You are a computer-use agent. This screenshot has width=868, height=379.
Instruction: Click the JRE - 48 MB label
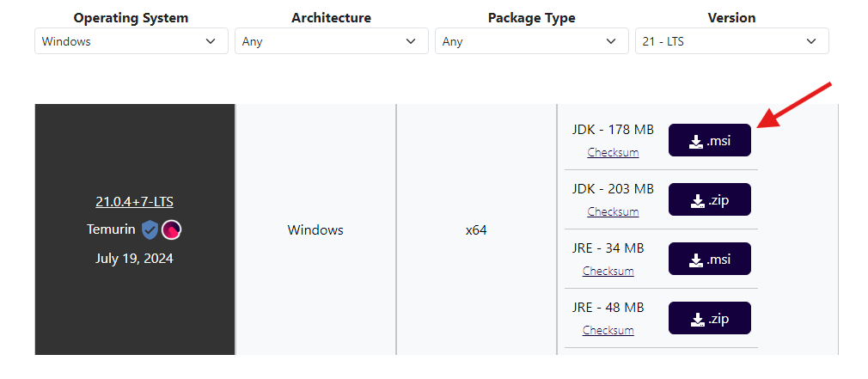[608, 307]
